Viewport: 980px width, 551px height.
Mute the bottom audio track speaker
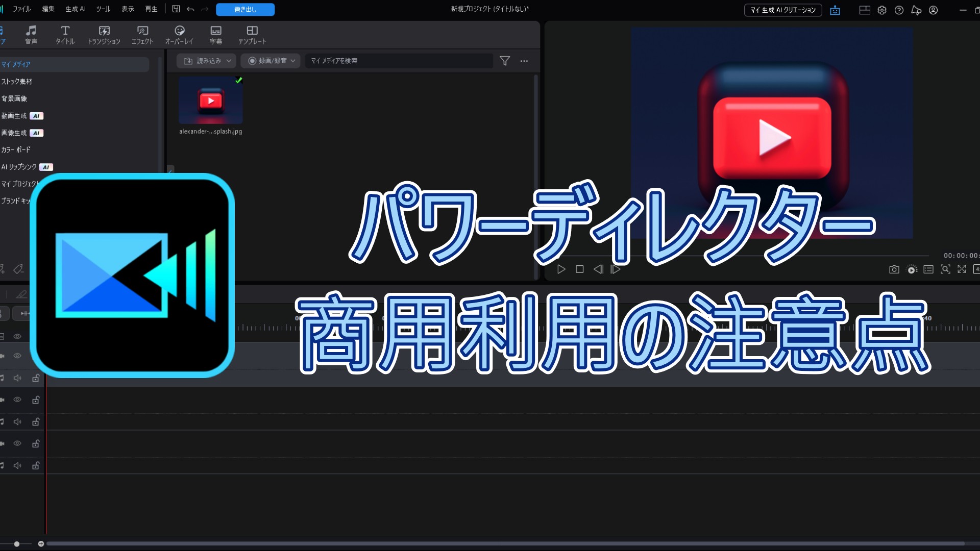pos(17,465)
